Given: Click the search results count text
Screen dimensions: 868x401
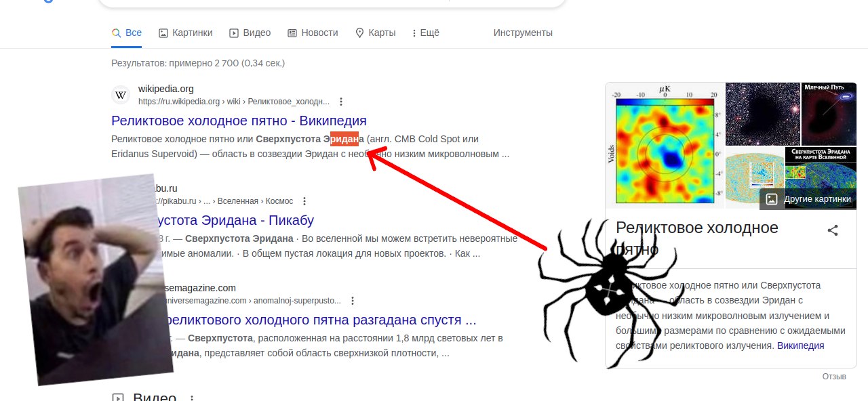Looking at the screenshot, I should coord(198,63).
